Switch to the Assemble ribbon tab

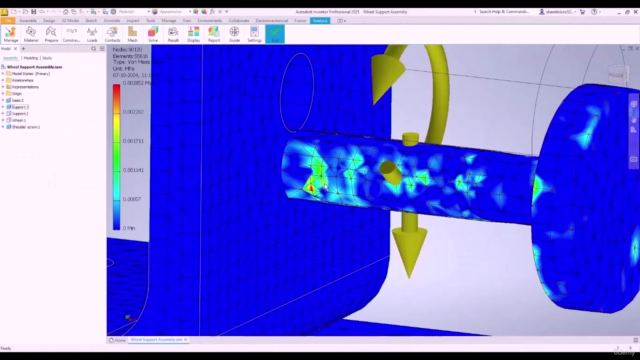(x=28, y=20)
